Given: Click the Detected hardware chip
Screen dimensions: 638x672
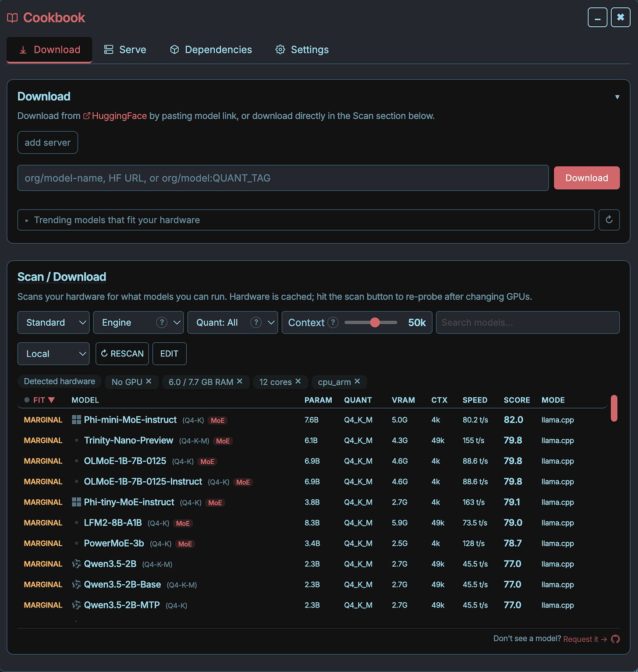Looking at the screenshot, I should click(x=60, y=381).
